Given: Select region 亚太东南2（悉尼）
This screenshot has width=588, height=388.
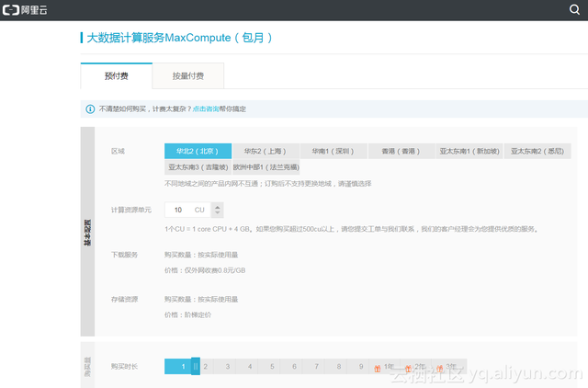Looking at the screenshot, I should [x=537, y=151].
